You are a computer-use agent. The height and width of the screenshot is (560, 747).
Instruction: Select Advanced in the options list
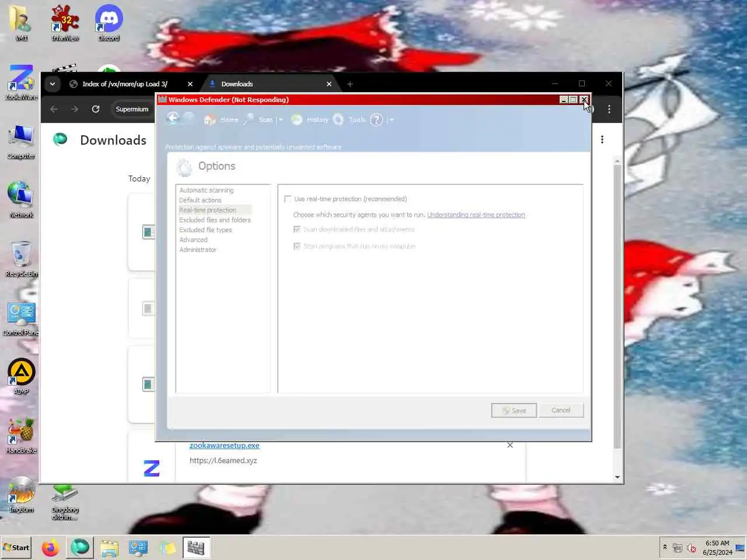click(x=193, y=240)
